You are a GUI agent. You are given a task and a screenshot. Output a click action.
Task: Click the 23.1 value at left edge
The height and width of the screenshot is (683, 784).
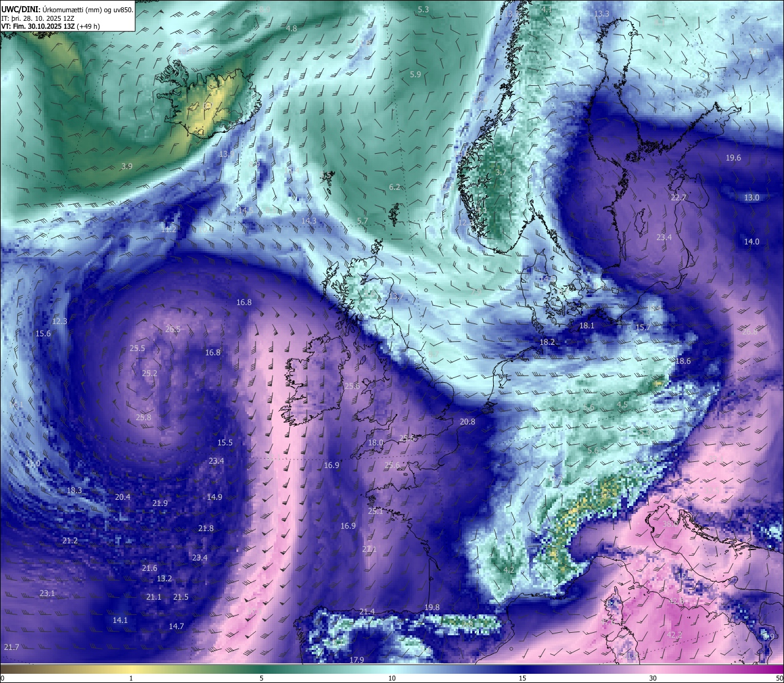tap(47, 594)
